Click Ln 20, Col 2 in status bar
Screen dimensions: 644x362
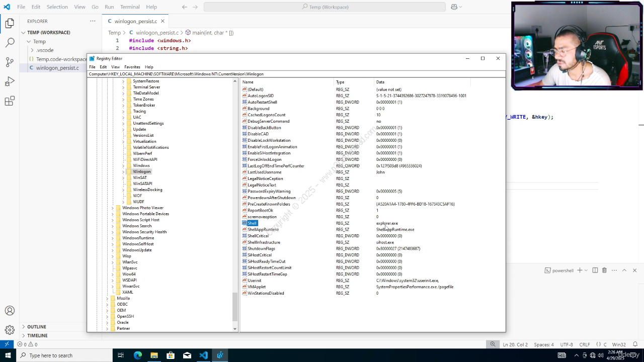click(515, 344)
